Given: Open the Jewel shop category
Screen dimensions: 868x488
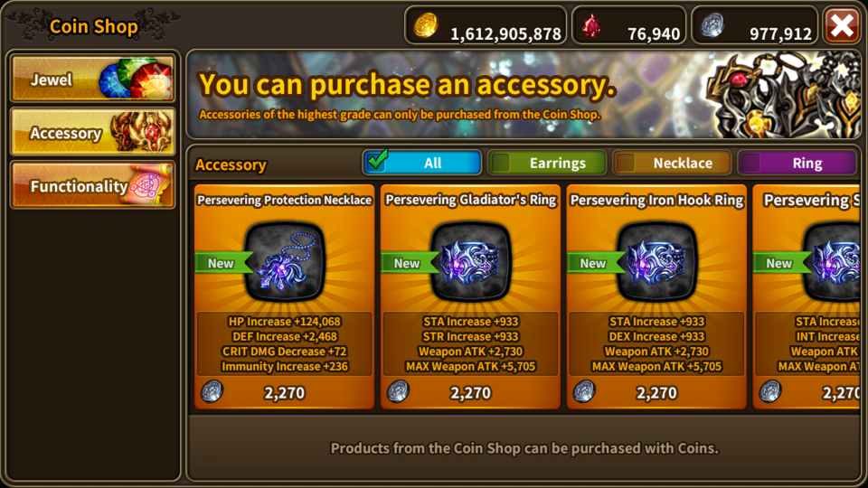Looking at the screenshot, I should 93,79.
